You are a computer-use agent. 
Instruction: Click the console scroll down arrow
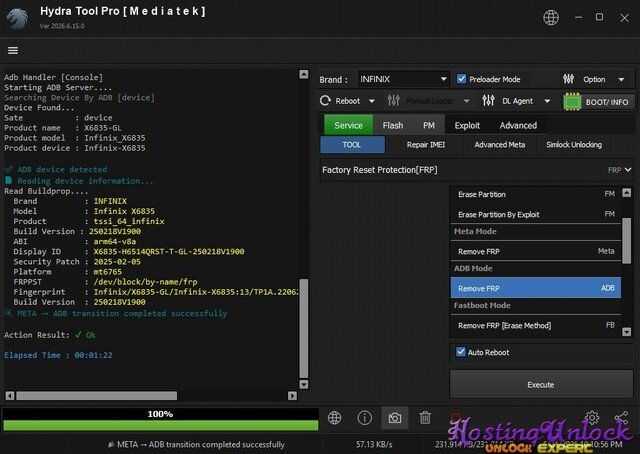click(304, 384)
